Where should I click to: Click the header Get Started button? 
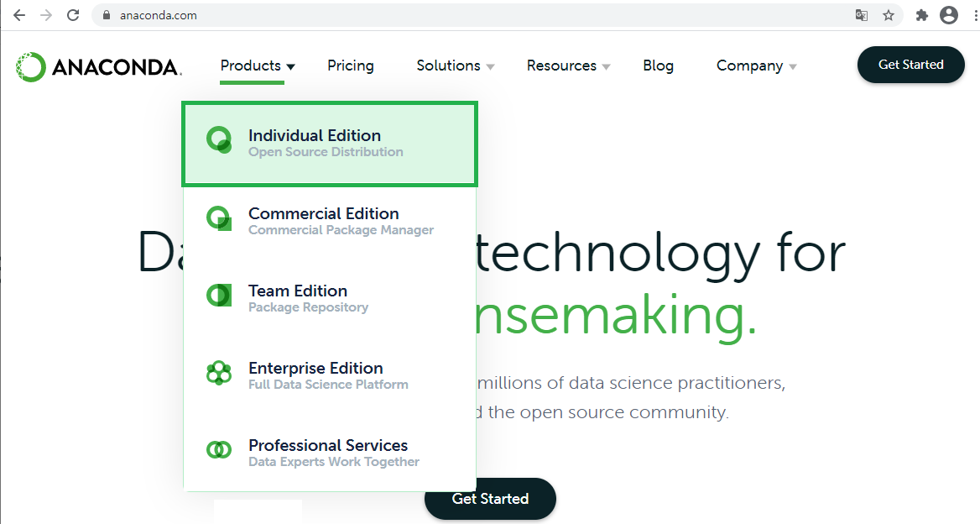coord(910,65)
